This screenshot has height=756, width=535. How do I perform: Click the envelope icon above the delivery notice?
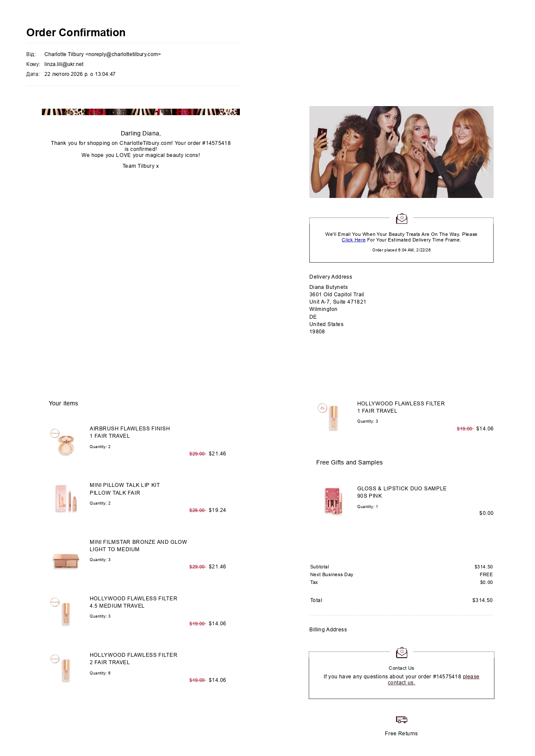tap(402, 219)
